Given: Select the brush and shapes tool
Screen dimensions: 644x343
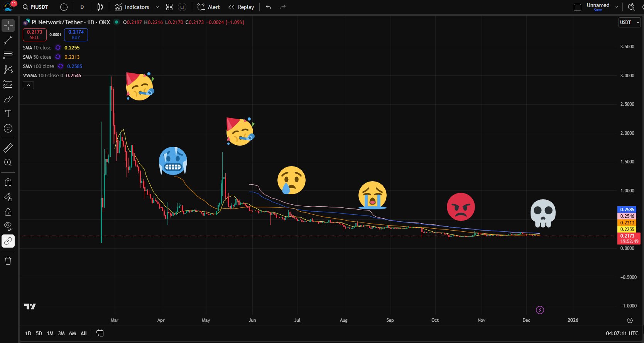Looking at the screenshot, I should pyautogui.click(x=8, y=99).
